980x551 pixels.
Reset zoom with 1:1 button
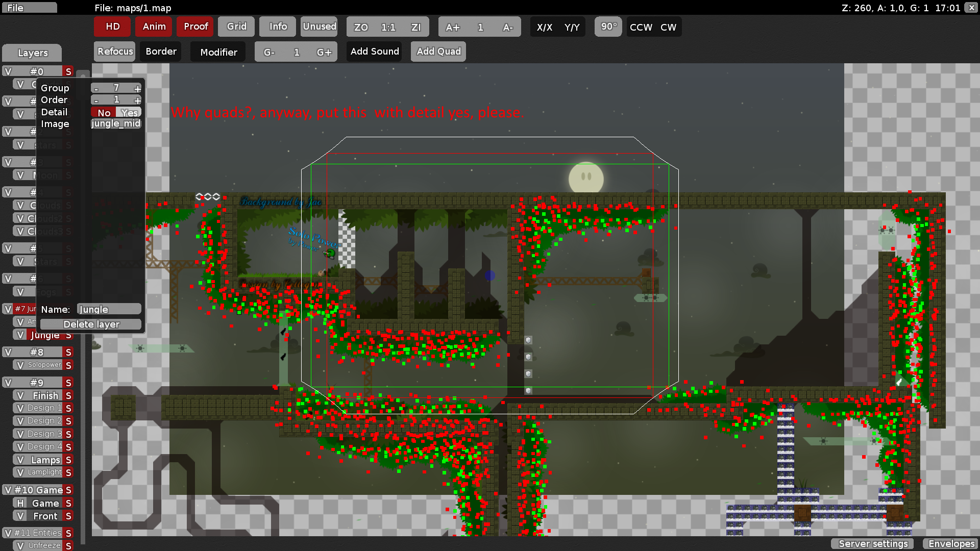coord(388,27)
